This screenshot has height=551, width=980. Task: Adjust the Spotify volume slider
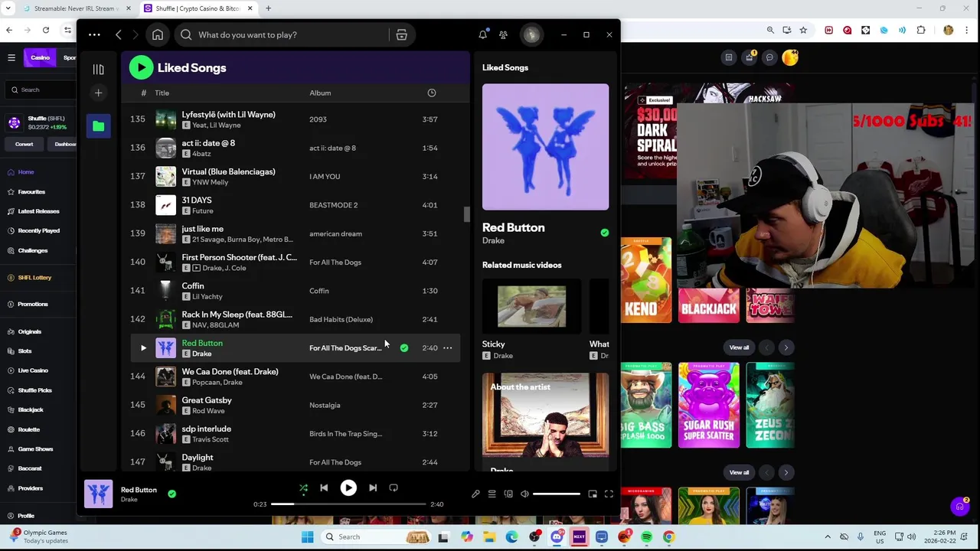coord(557,494)
